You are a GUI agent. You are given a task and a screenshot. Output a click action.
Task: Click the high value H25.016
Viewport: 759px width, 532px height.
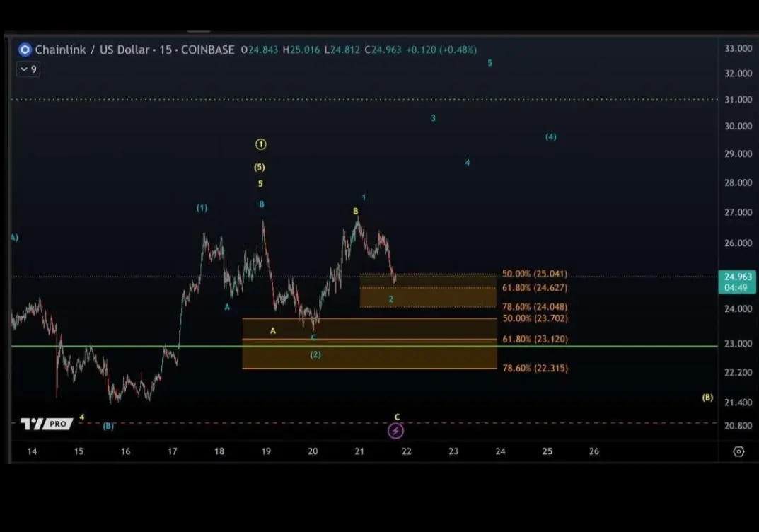click(x=301, y=50)
